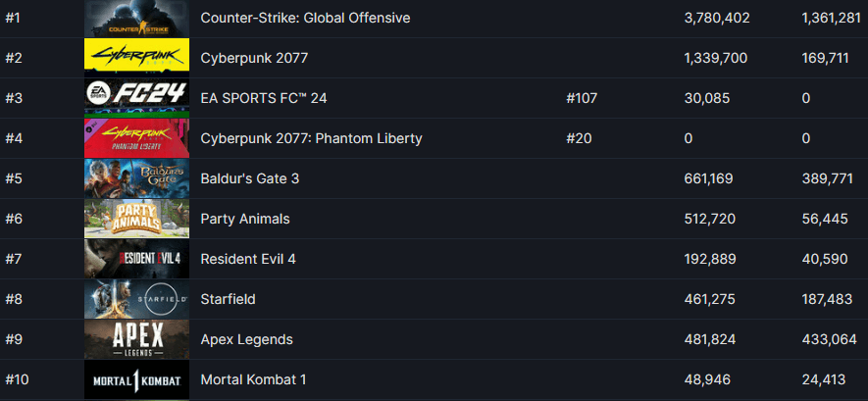
Task: Click the Cyberpunk 2077: Phantom Liberty title
Action: [x=311, y=138]
